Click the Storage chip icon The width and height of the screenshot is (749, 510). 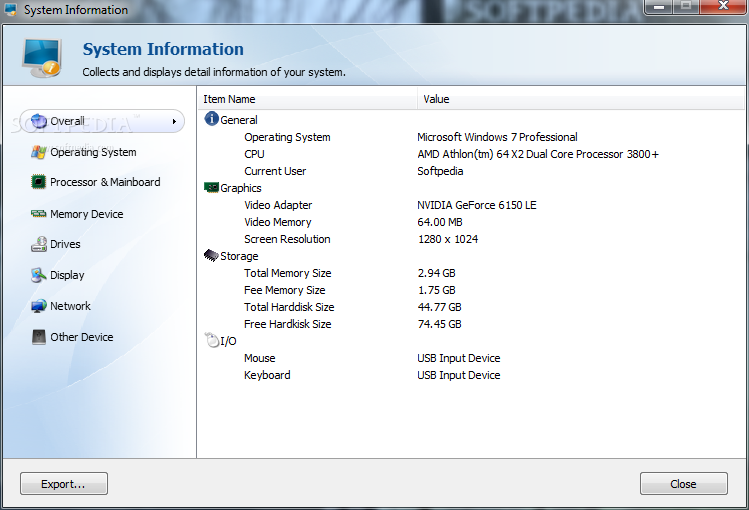(211, 255)
